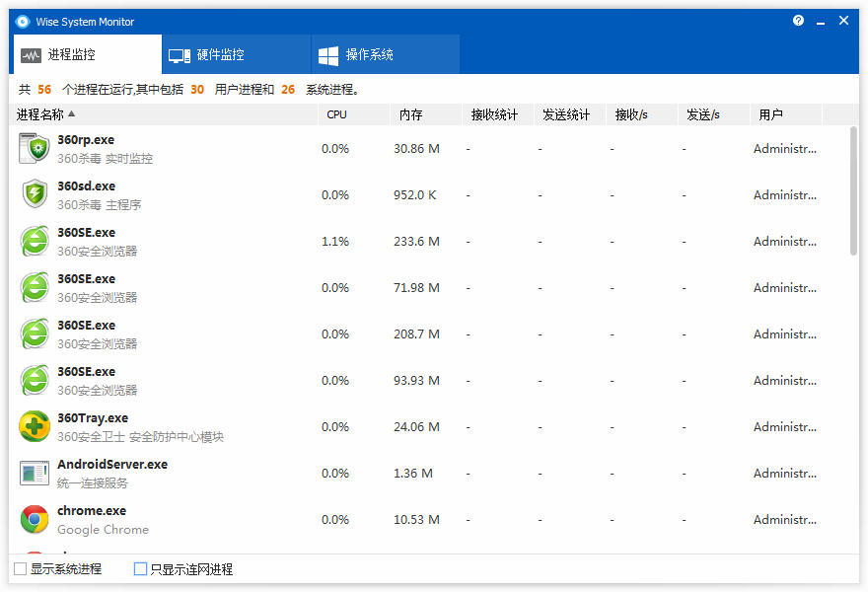Screen dimensions: 868x592
Task: Select the first 360SE.exe browser icon
Action: click(x=34, y=240)
